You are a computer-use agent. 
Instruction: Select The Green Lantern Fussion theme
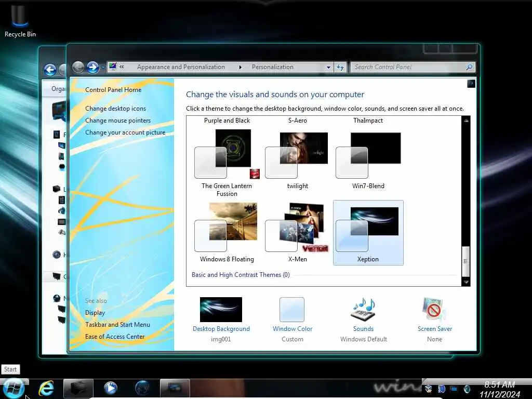point(227,163)
